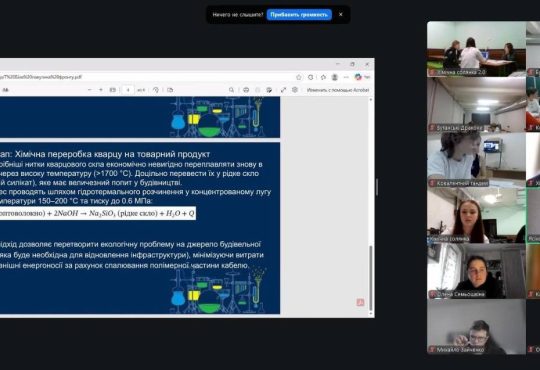Click the 'из 4' page count text
The image size is (540, 370).
click(141, 90)
